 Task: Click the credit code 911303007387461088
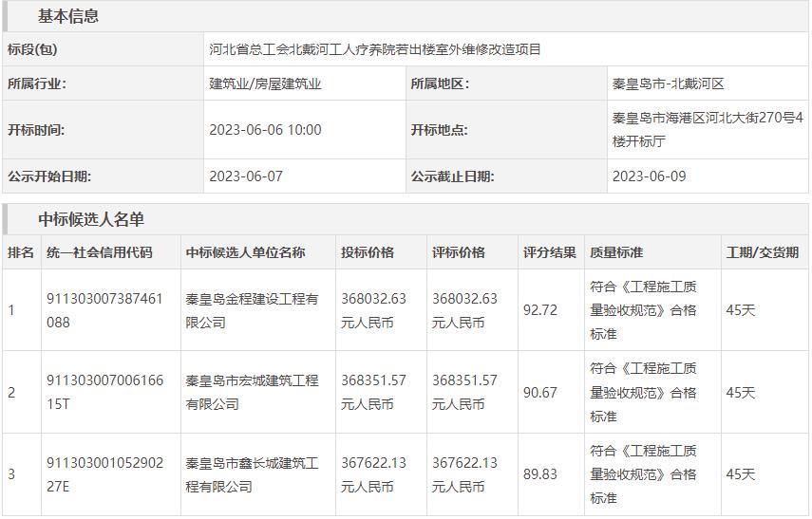click(104, 310)
